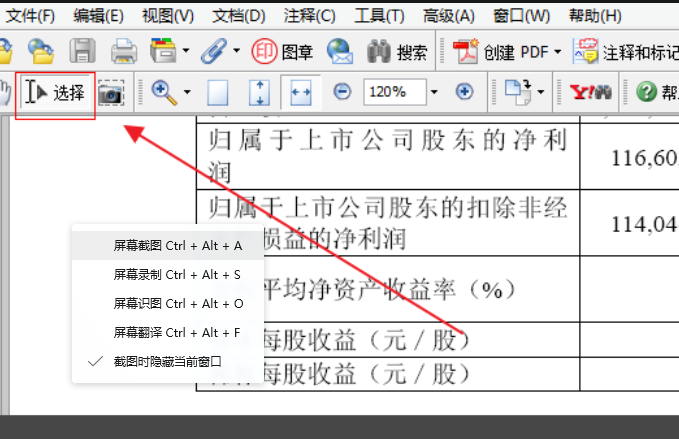Image resolution: width=679 pixels, height=439 pixels.
Task: Click the 图章 stamp button
Action: (x=282, y=52)
